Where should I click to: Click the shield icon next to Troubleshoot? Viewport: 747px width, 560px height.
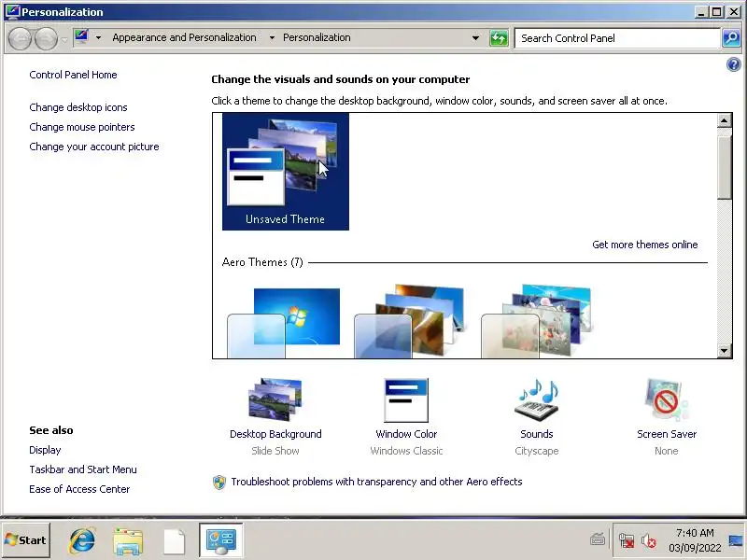[x=219, y=482]
